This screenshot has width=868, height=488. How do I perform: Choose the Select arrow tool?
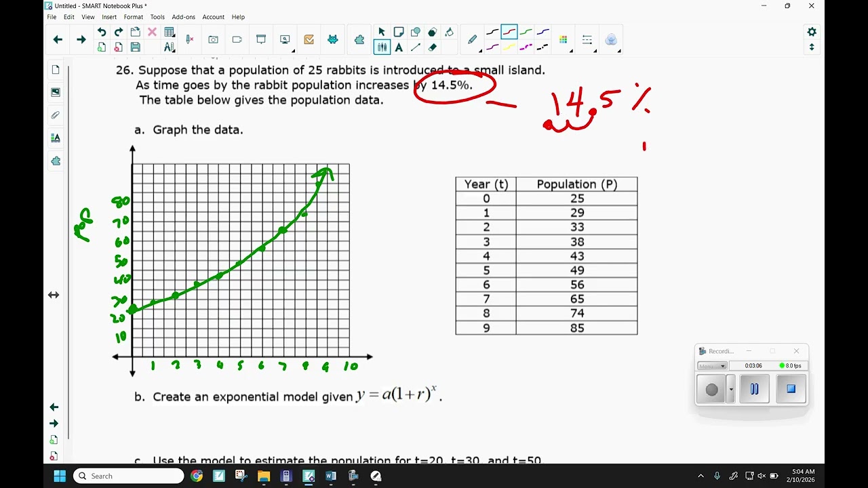(382, 32)
